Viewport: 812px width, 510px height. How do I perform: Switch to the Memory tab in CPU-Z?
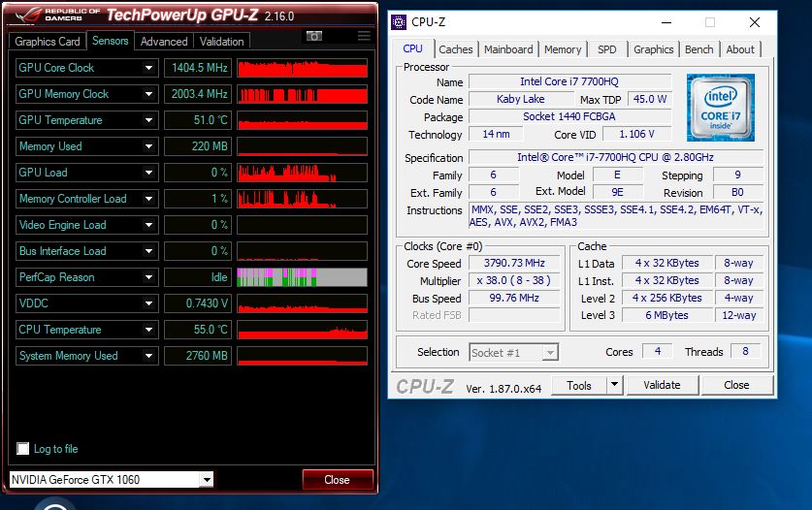[563, 49]
